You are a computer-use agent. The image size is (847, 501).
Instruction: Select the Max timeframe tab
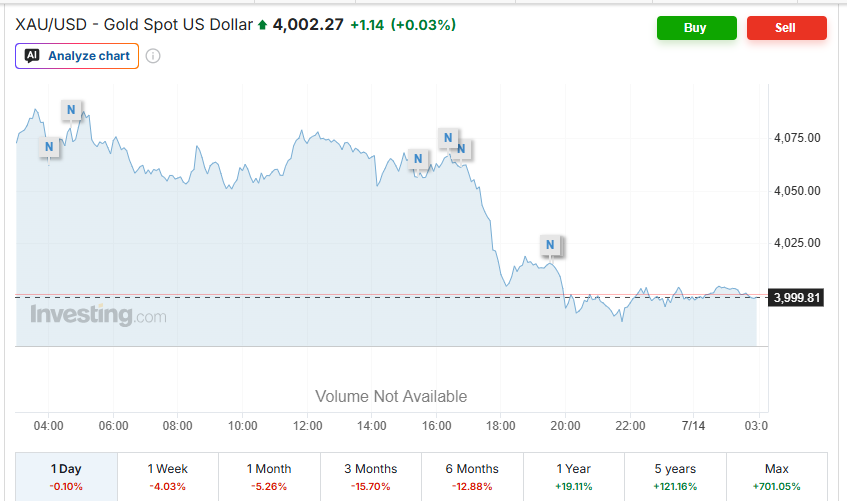(x=777, y=477)
